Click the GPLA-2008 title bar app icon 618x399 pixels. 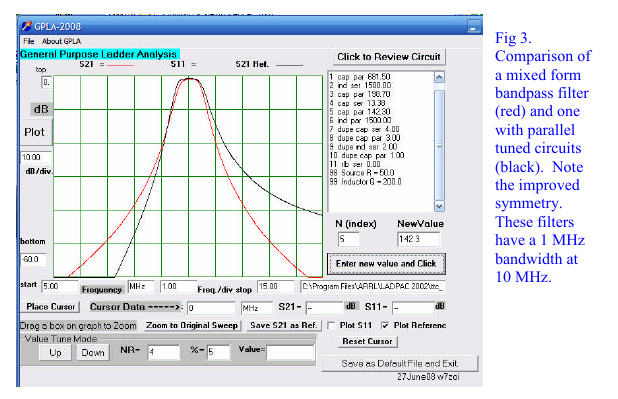(26, 26)
